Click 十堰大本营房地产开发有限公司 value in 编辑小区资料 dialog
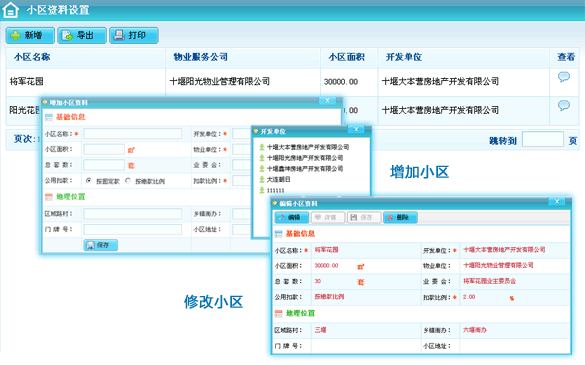The width and height of the screenshot is (585, 365). point(504,250)
